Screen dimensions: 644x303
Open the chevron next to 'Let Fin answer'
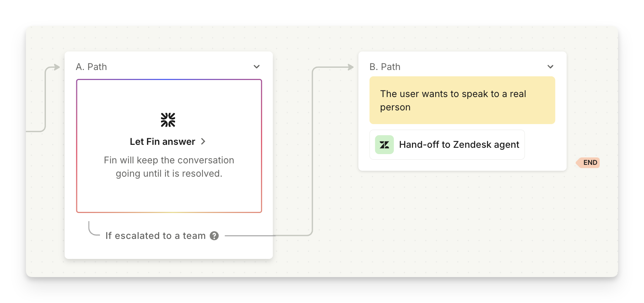coord(203,141)
